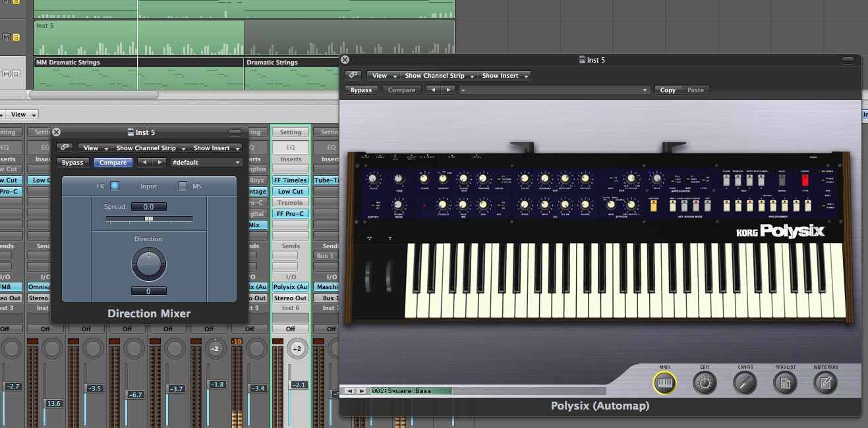Click the Polysix VCF cutoff knob

click(x=525, y=178)
